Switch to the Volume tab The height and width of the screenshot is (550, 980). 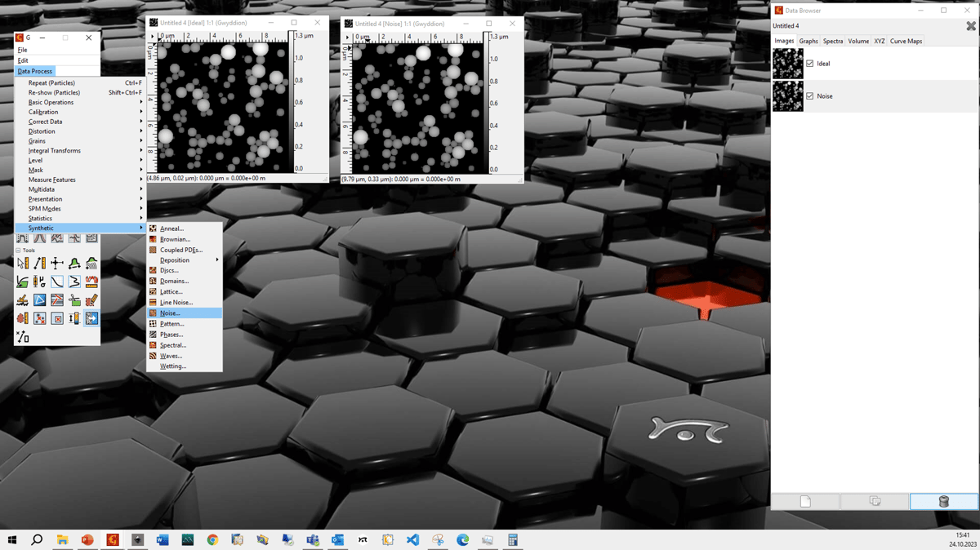[x=858, y=41]
